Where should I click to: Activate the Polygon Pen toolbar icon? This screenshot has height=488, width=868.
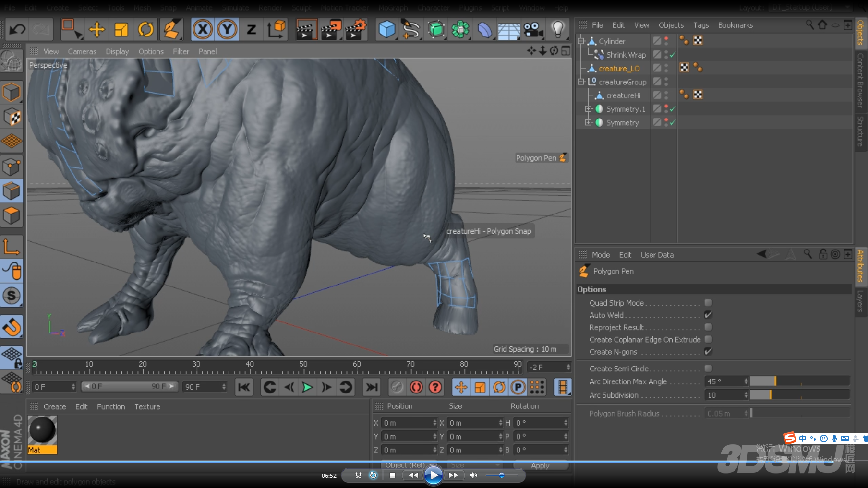click(x=171, y=30)
